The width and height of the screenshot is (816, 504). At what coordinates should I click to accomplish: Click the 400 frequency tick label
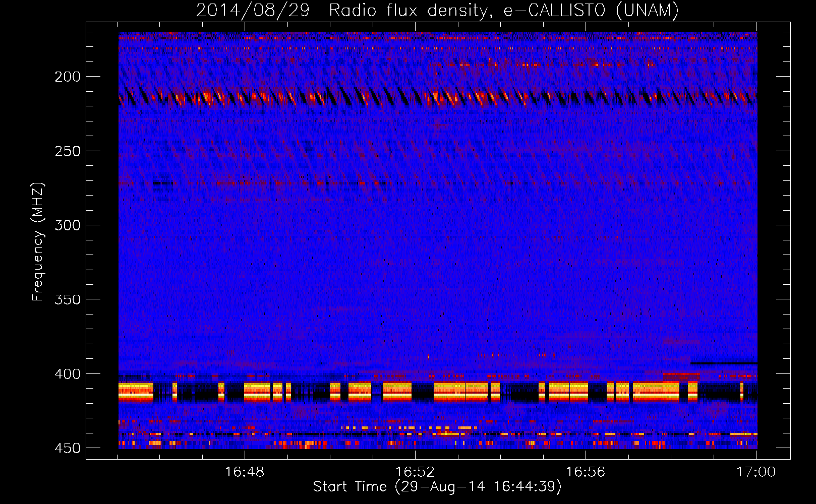pos(68,374)
